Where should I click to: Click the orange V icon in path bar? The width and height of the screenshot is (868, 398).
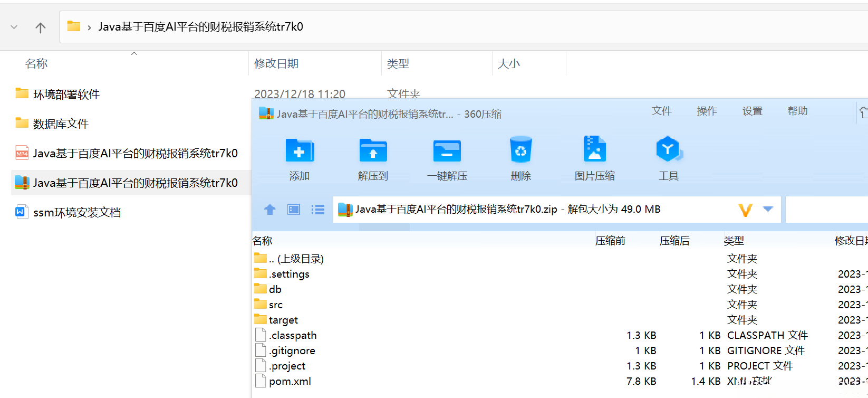point(745,210)
